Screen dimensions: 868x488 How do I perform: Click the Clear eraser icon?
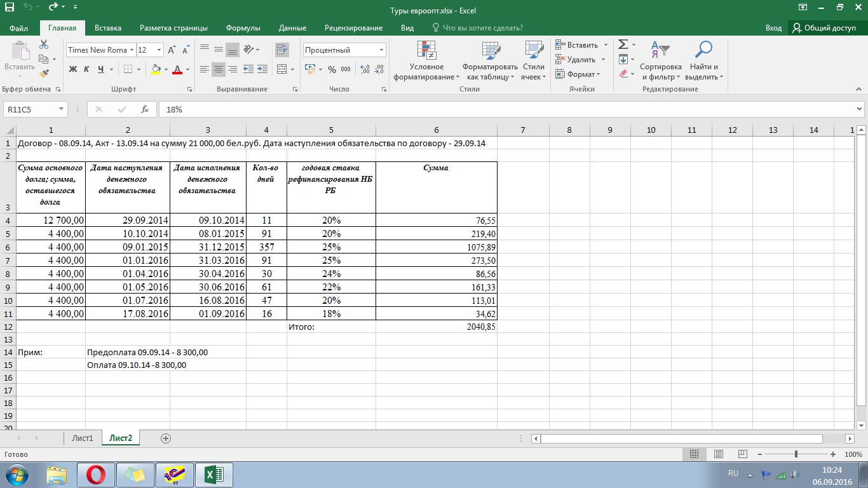pos(623,74)
